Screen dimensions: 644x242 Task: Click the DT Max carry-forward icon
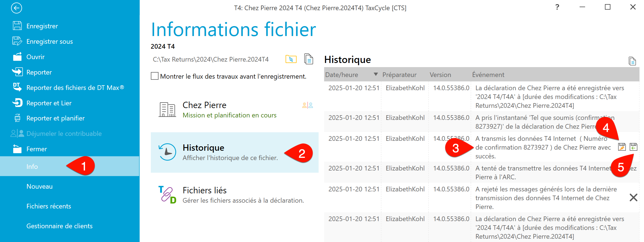point(17,87)
